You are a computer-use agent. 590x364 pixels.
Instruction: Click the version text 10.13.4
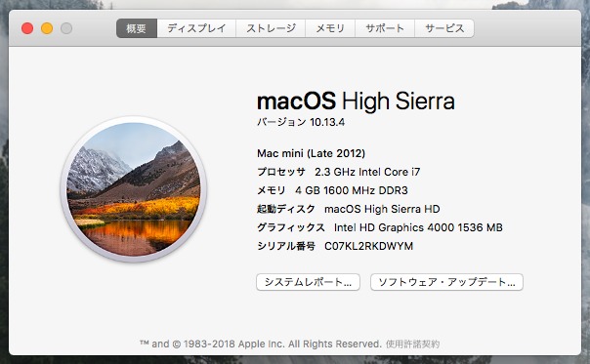point(327,122)
